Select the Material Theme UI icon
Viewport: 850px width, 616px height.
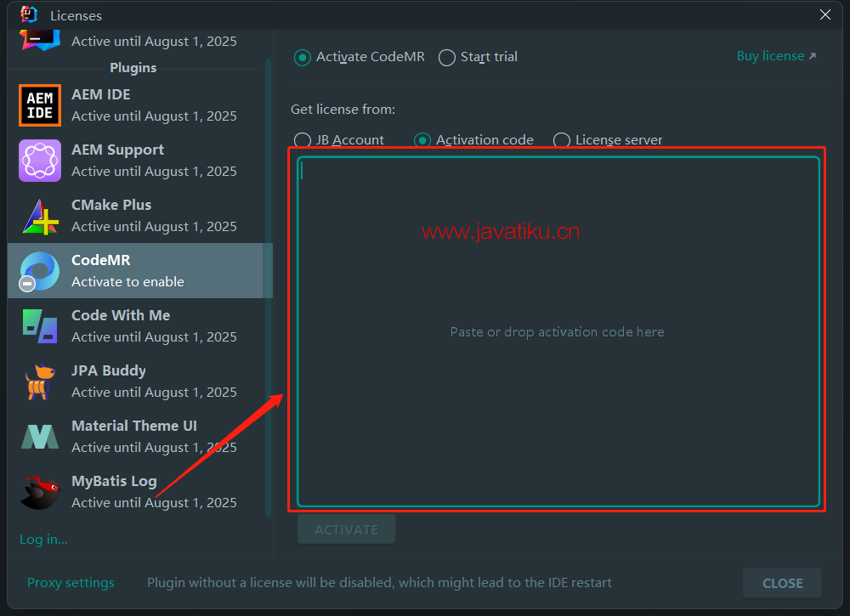pyautogui.click(x=40, y=437)
